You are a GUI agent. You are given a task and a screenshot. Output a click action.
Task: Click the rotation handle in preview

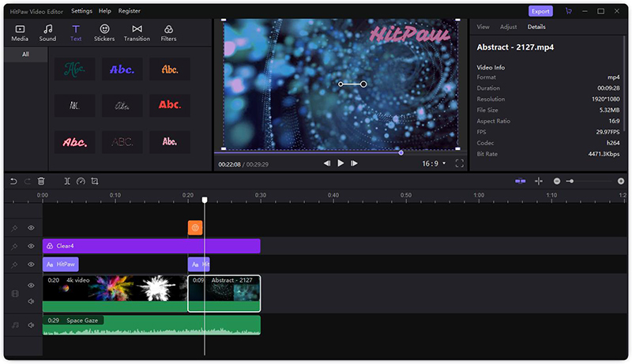pos(363,84)
